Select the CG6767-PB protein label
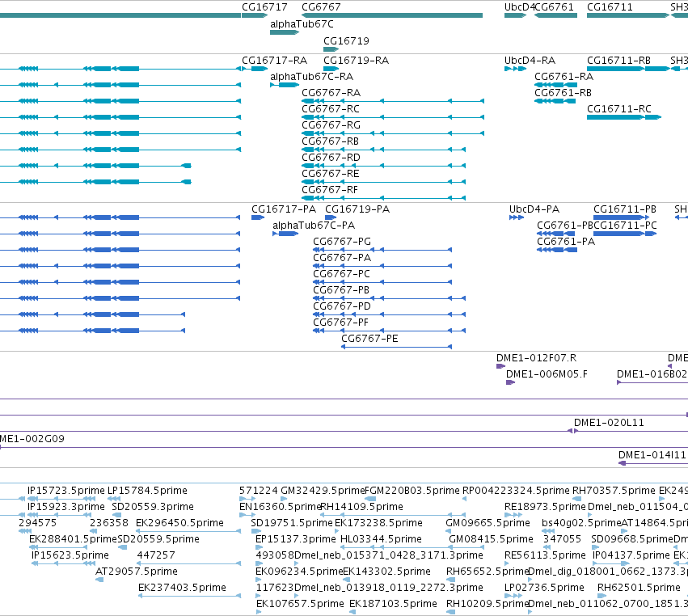 pyautogui.click(x=341, y=290)
